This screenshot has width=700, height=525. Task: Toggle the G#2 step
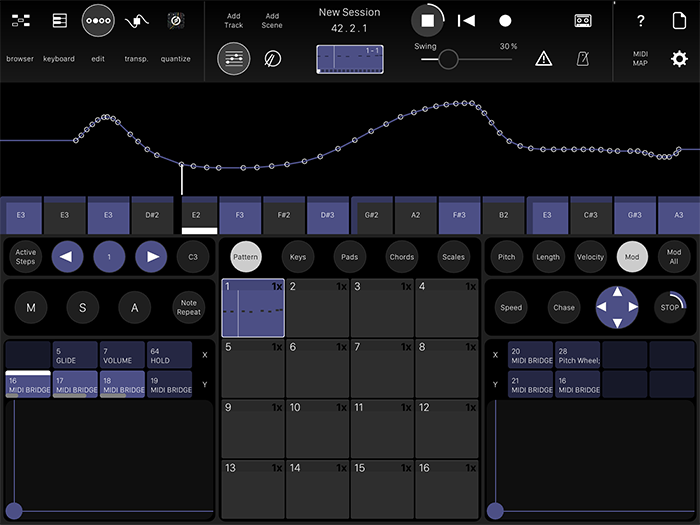371,215
